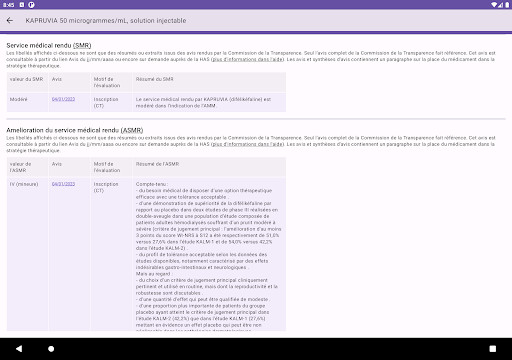Image resolution: width=512 pixels, height=360 pixels.
Task: Select the 'Compte-tenu :' line in the ASMR summary
Action: coord(152,184)
